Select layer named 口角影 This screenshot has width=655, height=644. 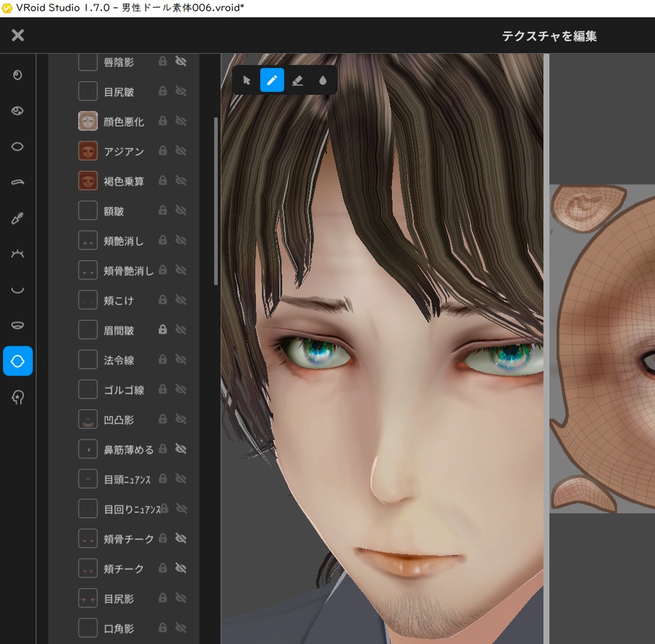118,629
